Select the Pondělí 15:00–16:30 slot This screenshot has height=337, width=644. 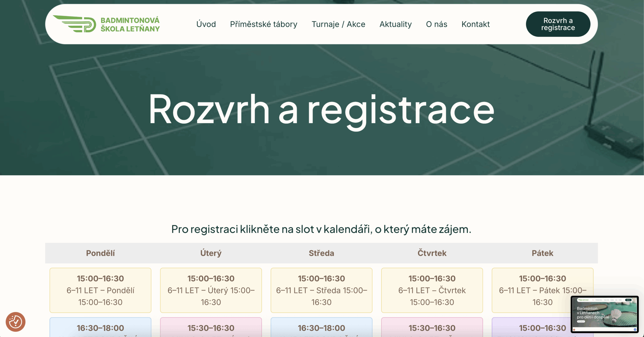(100, 290)
